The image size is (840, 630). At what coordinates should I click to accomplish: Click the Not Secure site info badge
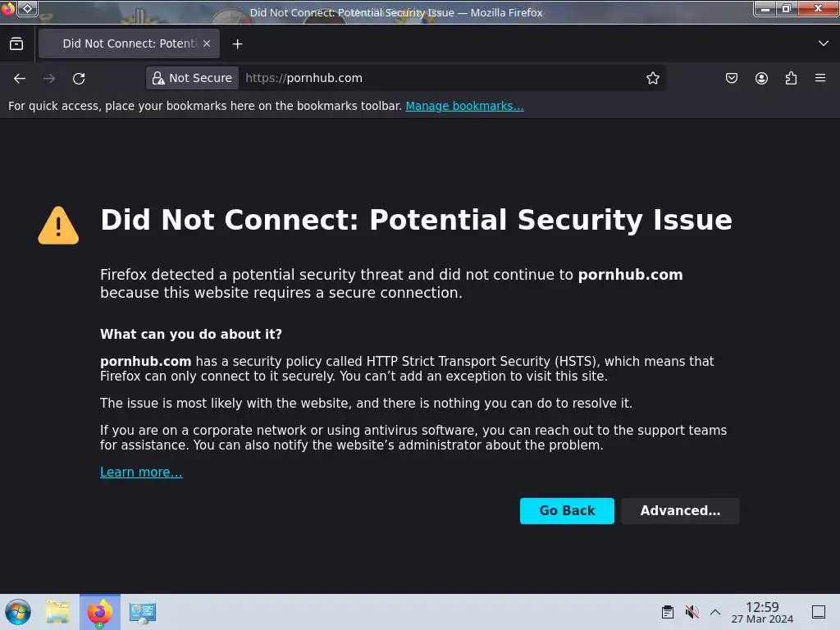pos(192,78)
